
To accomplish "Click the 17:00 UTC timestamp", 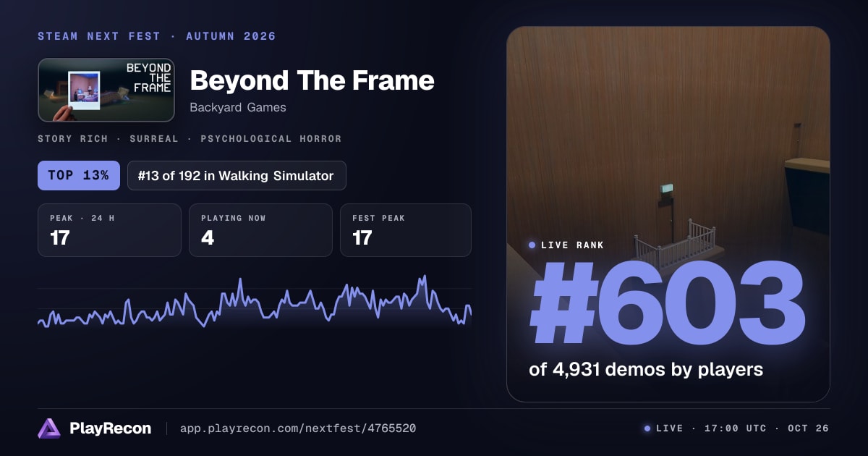I will (x=734, y=428).
